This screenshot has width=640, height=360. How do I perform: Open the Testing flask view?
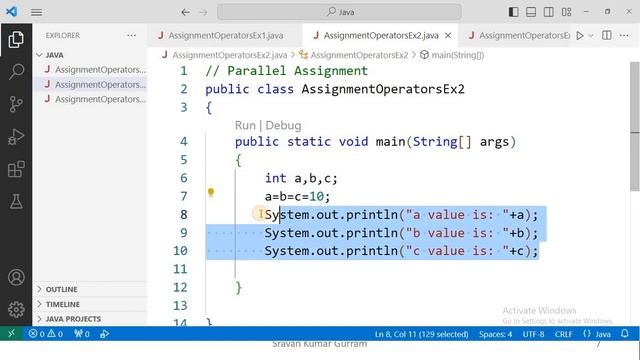pyautogui.click(x=16, y=201)
